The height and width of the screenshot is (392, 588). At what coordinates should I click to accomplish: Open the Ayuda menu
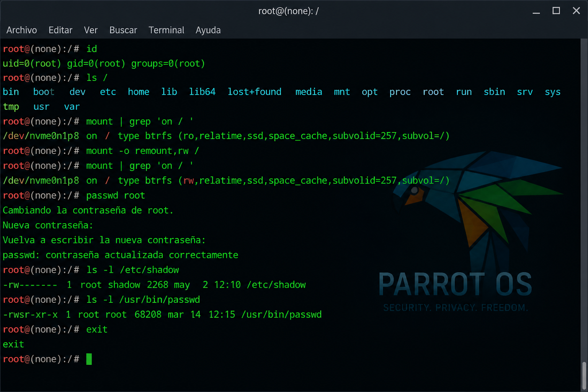point(208,30)
